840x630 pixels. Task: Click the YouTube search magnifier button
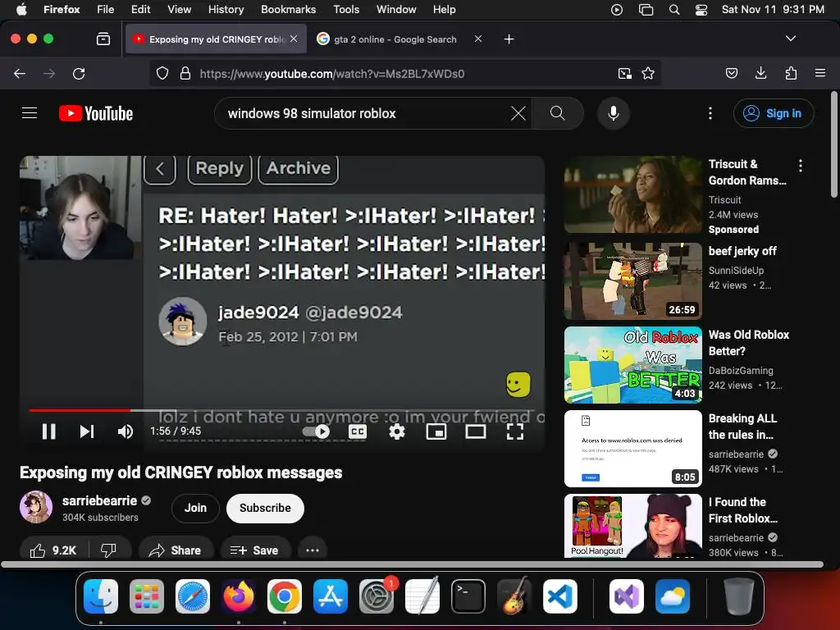coord(558,113)
